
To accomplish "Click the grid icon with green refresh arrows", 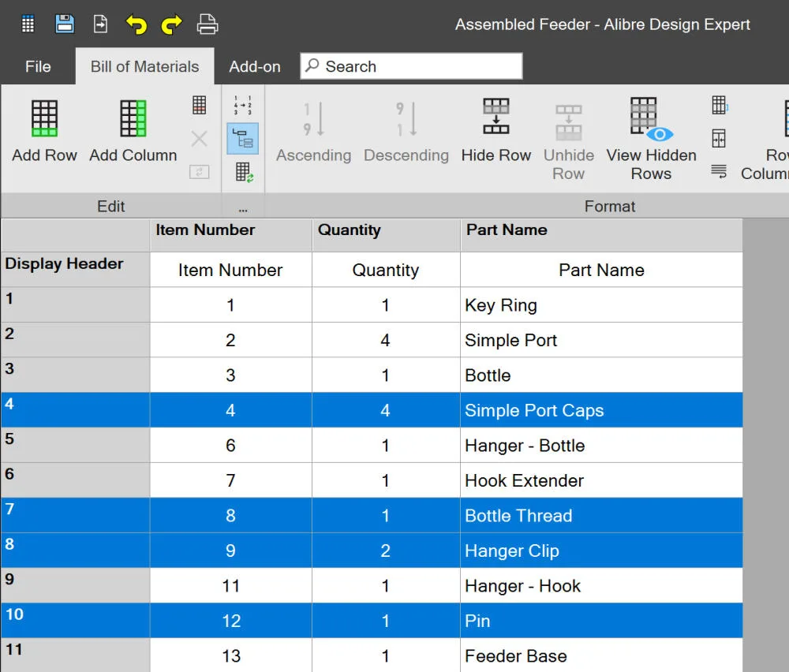I will (x=244, y=172).
